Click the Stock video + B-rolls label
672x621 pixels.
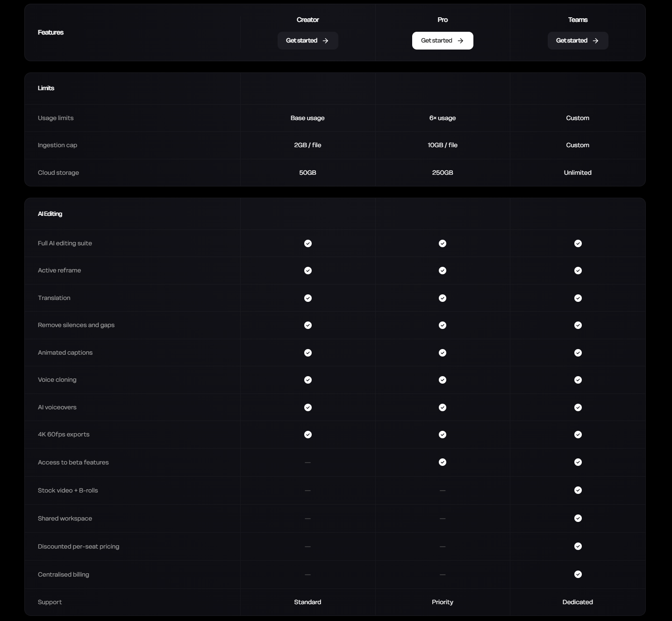coord(68,490)
